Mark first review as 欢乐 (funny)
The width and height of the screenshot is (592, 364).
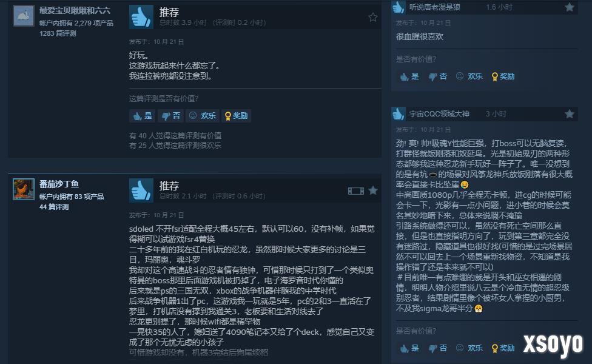click(x=203, y=116)
